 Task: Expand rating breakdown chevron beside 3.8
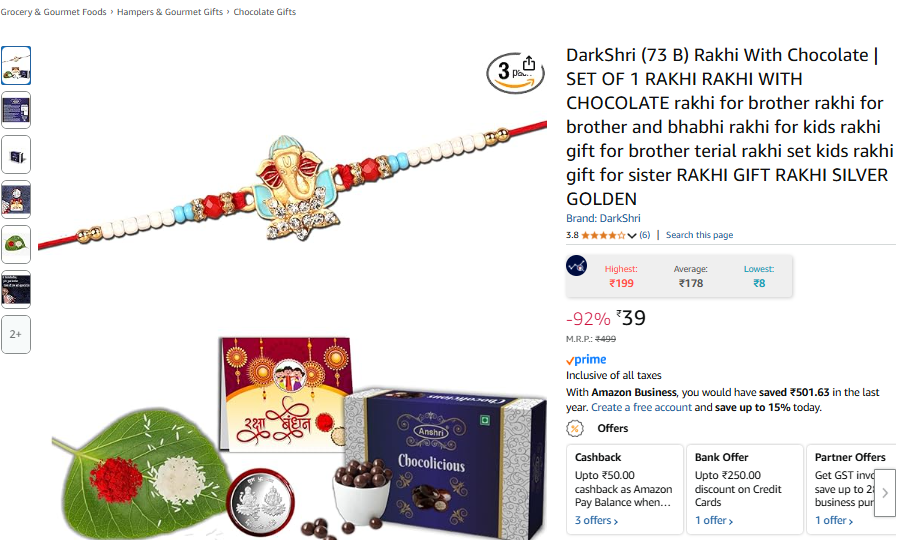click(x=632, y=235)
